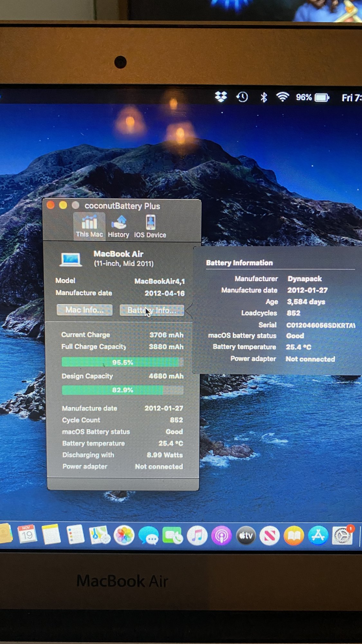This screenshot has width=362, height=644.
Task: Click the Discharging with label
Action: (88, 455)
